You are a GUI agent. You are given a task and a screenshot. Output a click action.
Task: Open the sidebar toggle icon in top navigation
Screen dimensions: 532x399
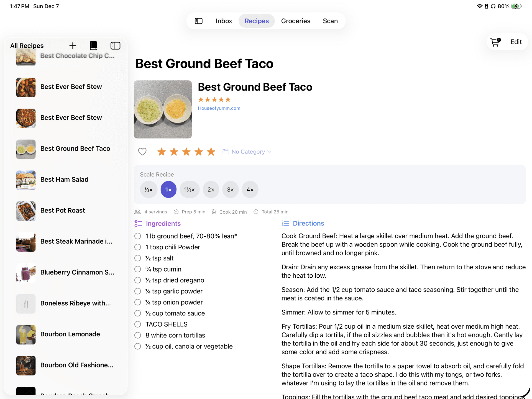point(199,21)
